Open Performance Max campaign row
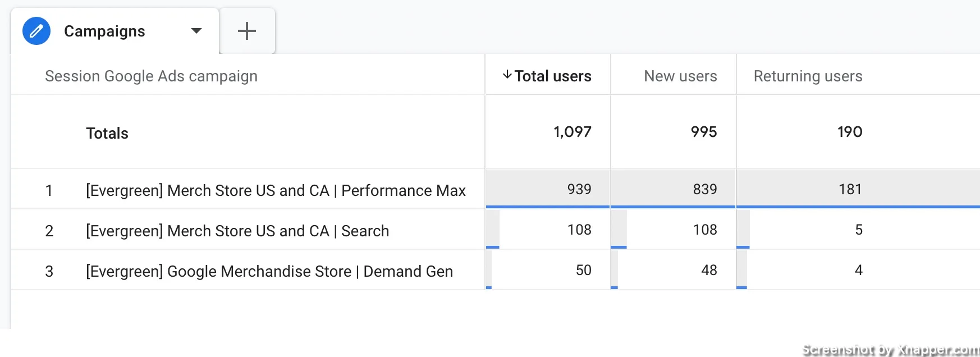The height and width of the screenshot is (357, 980). pyautogui.click(x=276, y=190)
